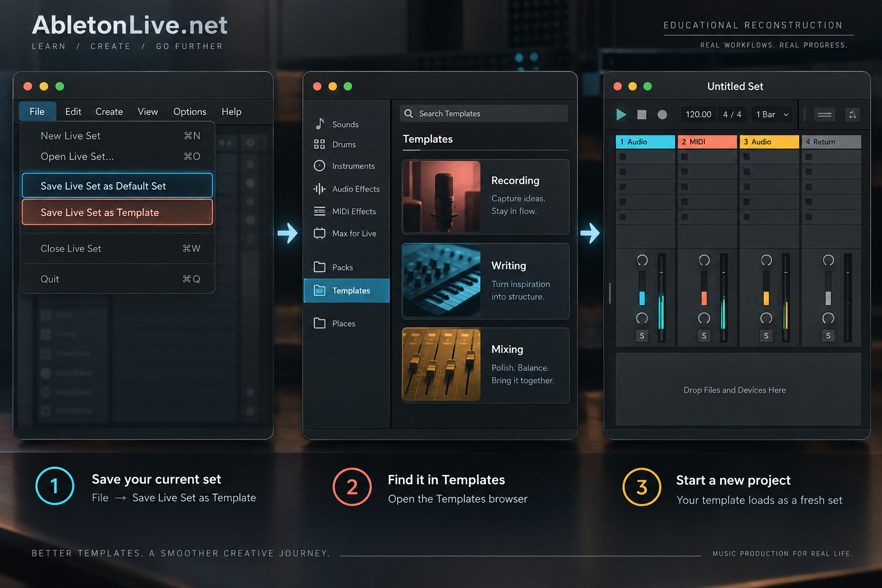Open the Options menu

pyautogui.click(x=189, y=111)
